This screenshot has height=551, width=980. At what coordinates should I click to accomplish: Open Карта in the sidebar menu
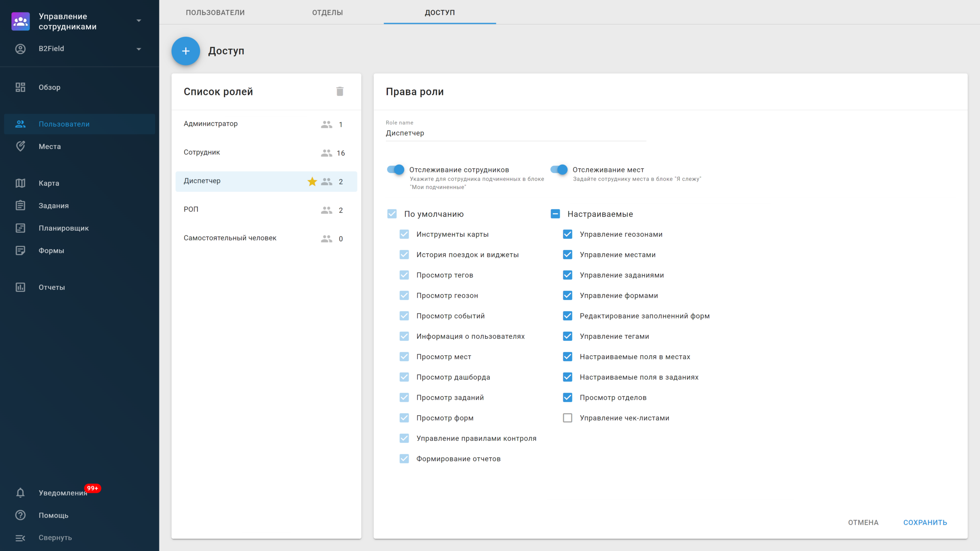79,183
